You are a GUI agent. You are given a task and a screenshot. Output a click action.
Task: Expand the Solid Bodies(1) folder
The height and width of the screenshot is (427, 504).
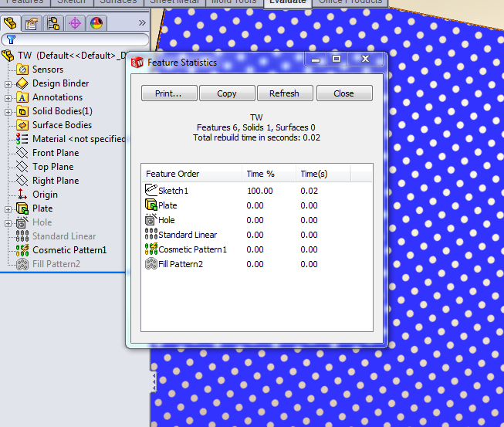[8, 111]
